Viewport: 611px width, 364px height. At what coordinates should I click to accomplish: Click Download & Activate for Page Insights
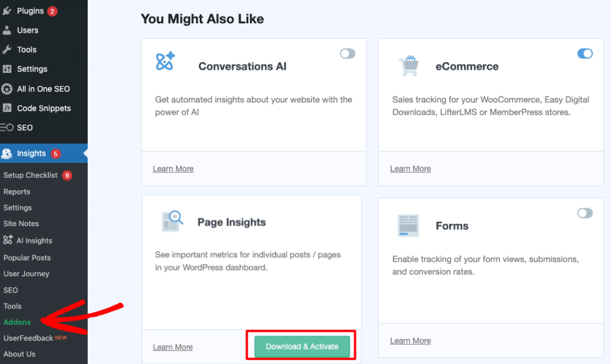pyautogui.click(x=302, y=346)
